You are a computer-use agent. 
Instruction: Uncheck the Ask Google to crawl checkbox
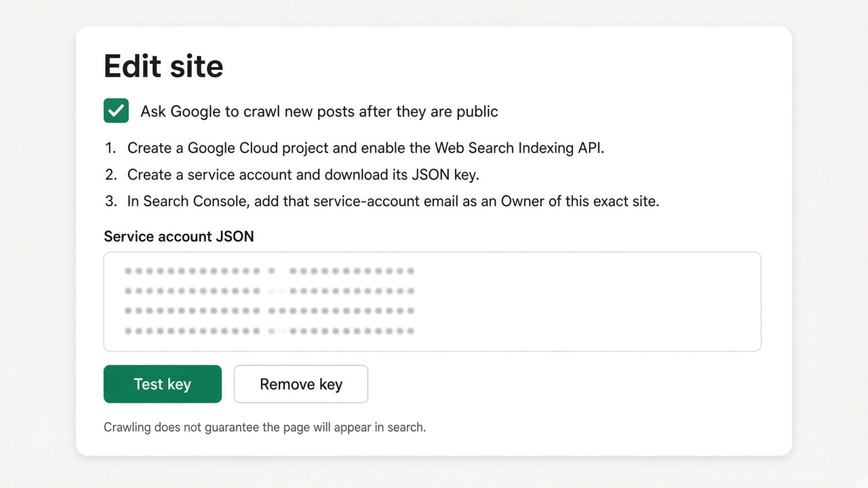coord(116,110)
